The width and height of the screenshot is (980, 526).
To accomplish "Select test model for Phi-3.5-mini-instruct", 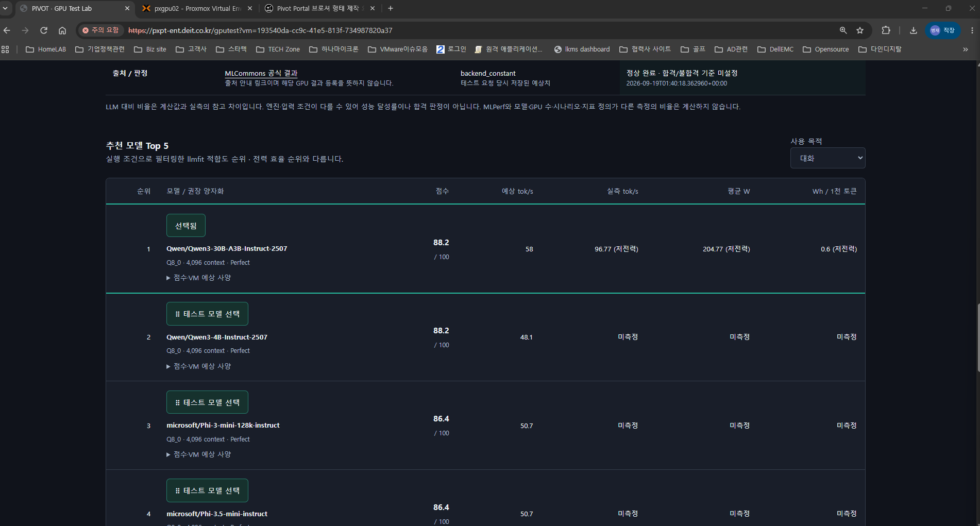I will [x=207, y=490].
